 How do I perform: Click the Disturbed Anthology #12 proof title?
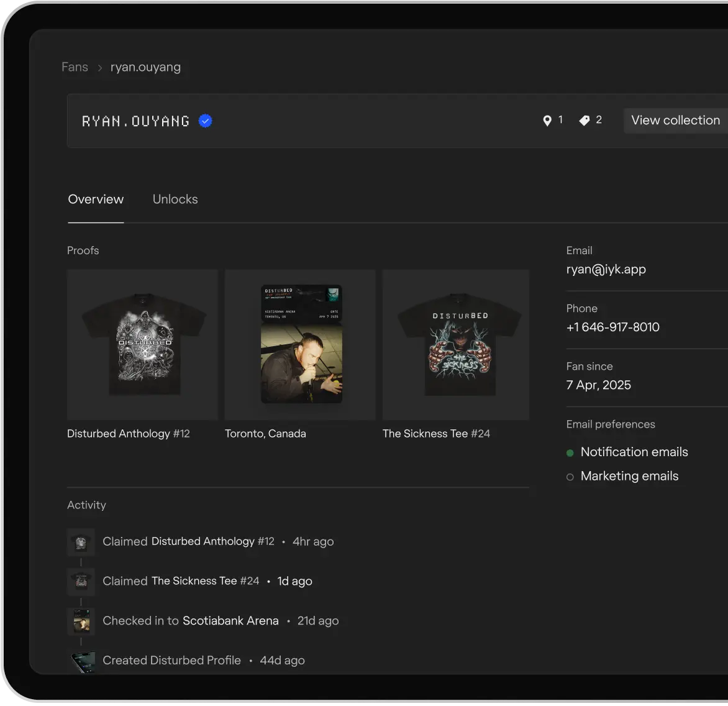(129, 433)
